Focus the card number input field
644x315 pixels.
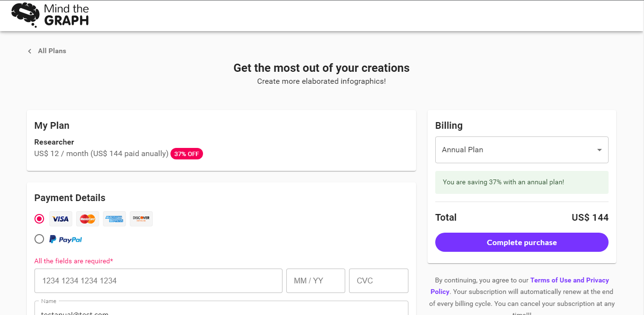point(158,281)
